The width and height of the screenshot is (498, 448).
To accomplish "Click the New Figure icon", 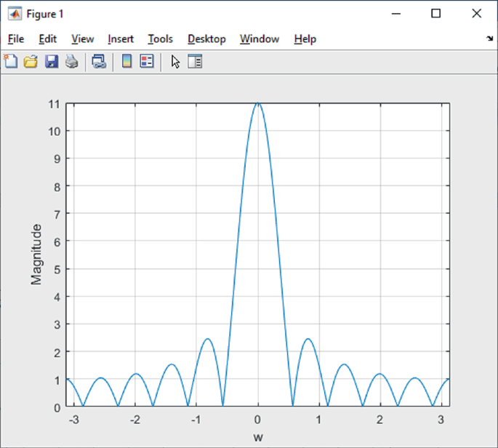I will click(11, 62).
